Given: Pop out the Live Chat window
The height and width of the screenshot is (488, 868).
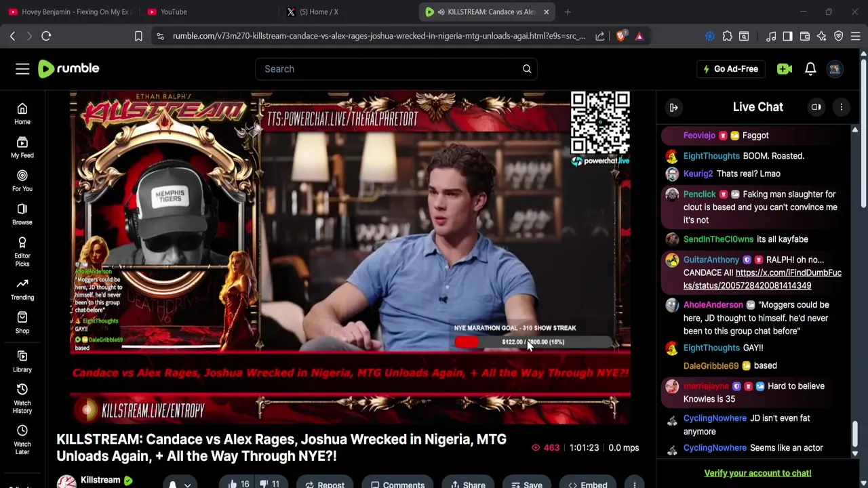Looking at the screenshot, I should click(x=816, y=107).
